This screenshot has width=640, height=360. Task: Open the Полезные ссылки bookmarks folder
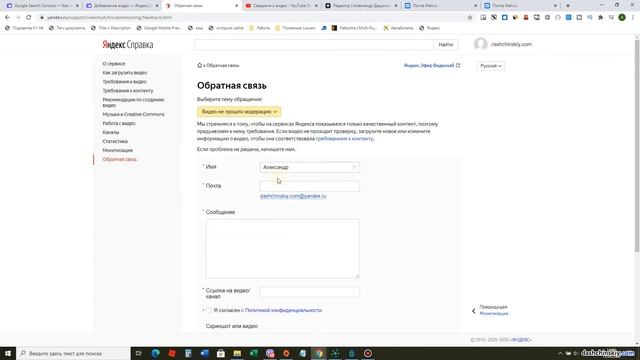tap(296, 28)
